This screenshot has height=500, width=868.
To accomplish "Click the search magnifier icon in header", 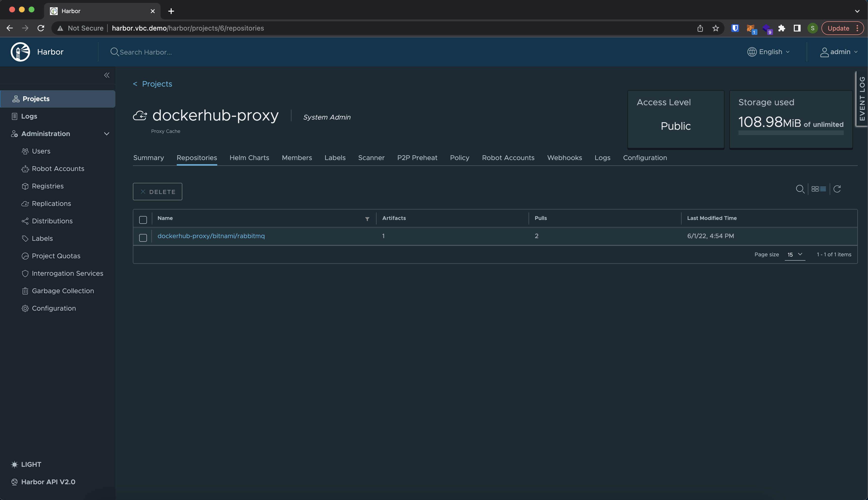I will [x=114, y=52].
